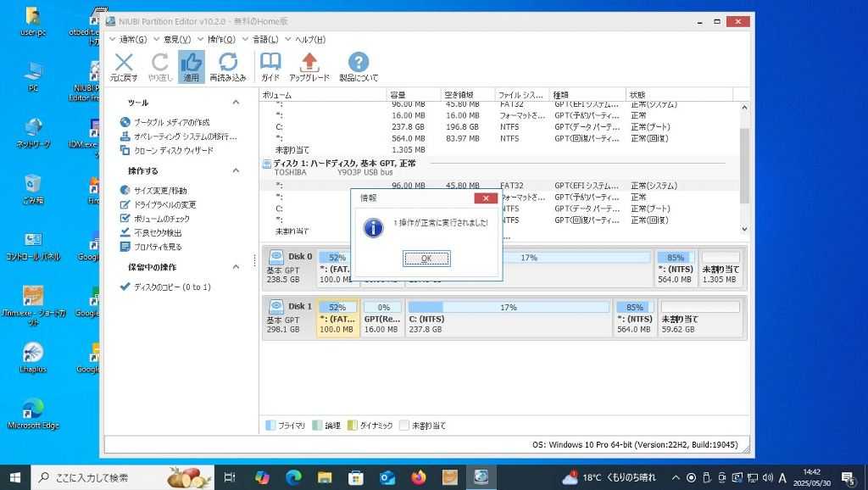
Task: Click the Undo (元に戻す) toolbar icon
Action: click(124, 64)
